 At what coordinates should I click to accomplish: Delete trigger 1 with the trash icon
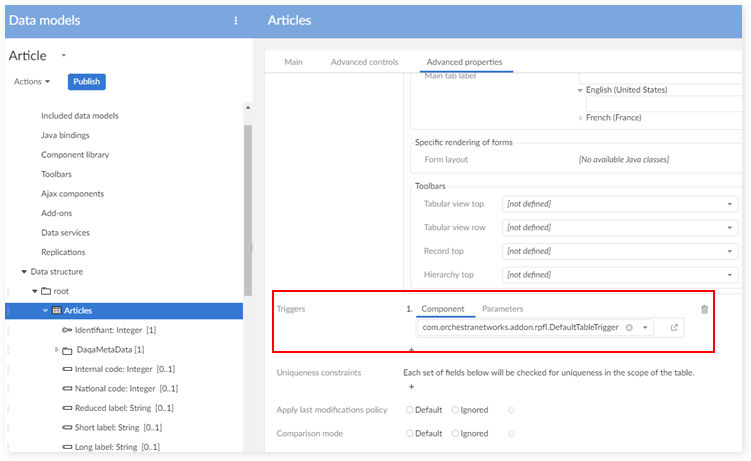(704, 309)
